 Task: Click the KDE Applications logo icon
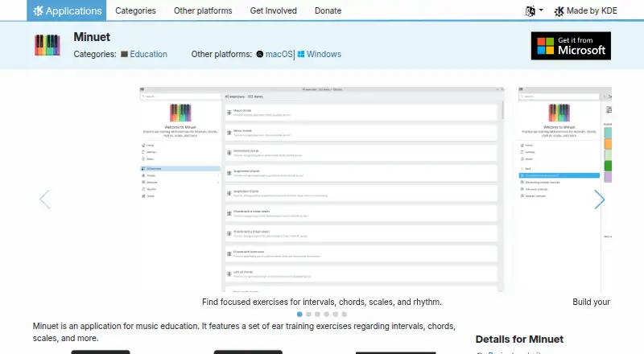[38, 10]
